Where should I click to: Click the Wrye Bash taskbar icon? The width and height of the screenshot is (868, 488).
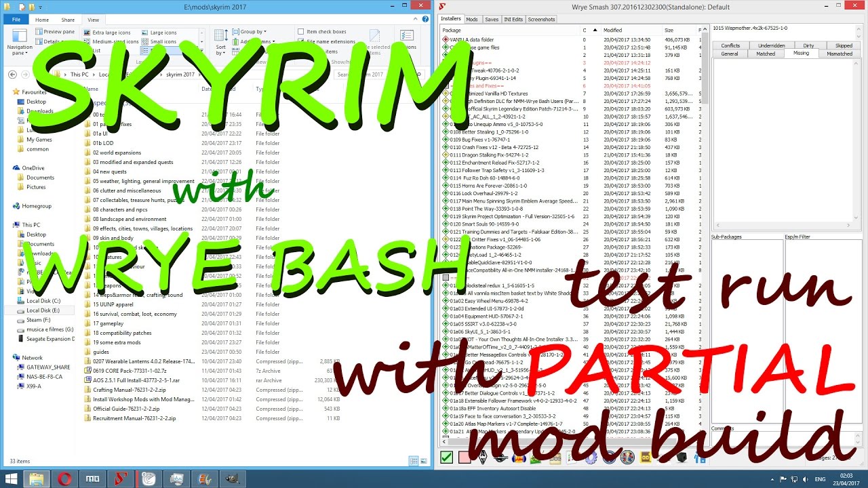[119, 479]
